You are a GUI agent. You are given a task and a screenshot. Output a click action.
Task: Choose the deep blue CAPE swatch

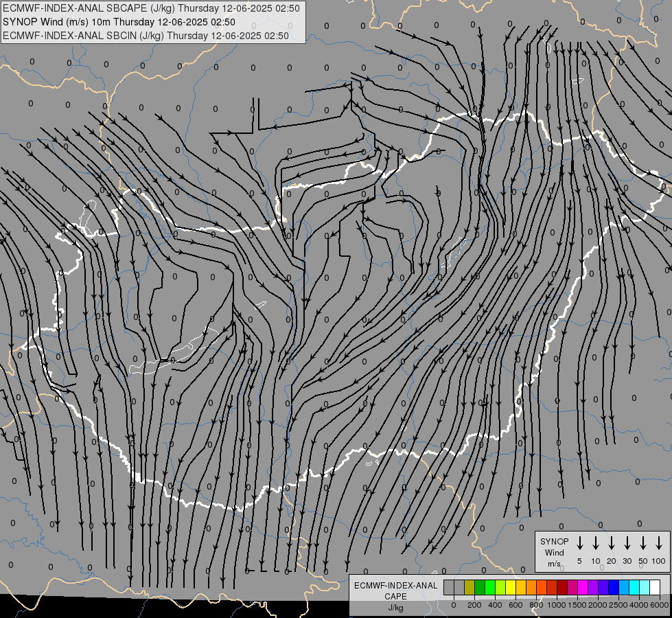tap(614, 587)
